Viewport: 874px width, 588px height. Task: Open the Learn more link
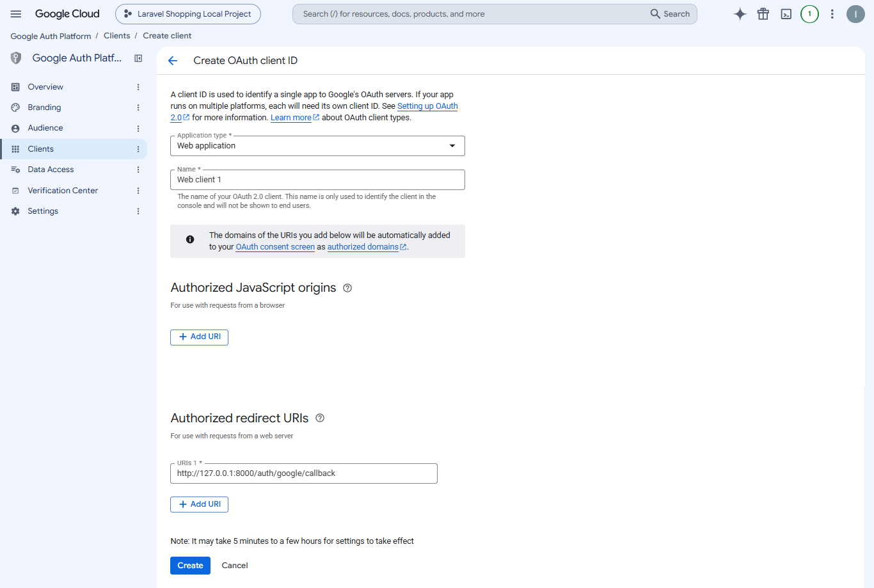(295, 118)
